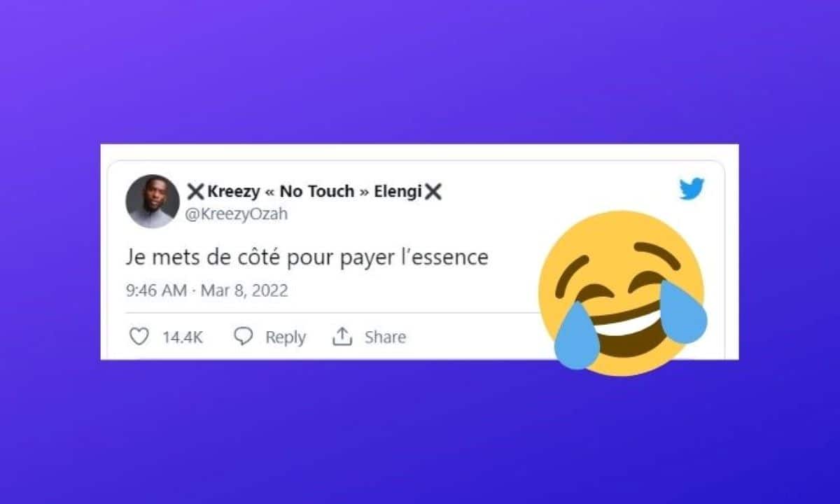Click the 14.4K likes count
Image resolution: width=840 pixels, height=504 pixels.
point(183,337)
